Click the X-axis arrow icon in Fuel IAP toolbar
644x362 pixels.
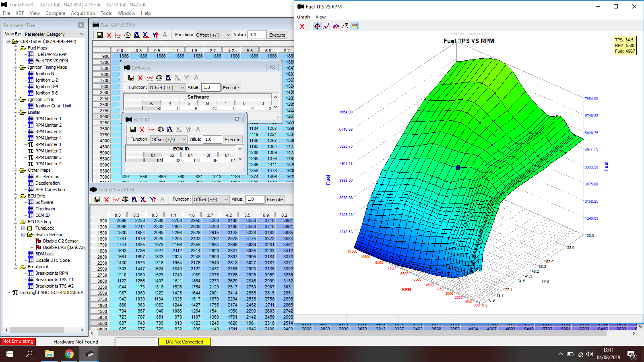[x=146, y=35]
